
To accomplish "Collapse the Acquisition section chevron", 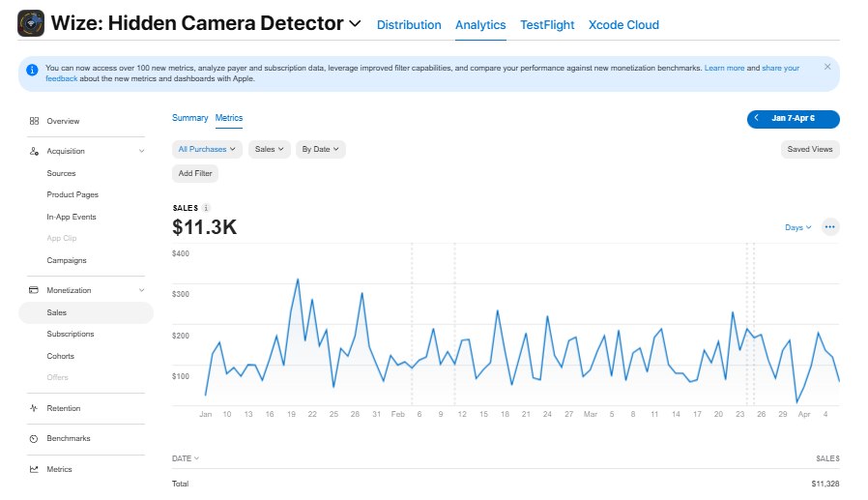I will 142,151.
